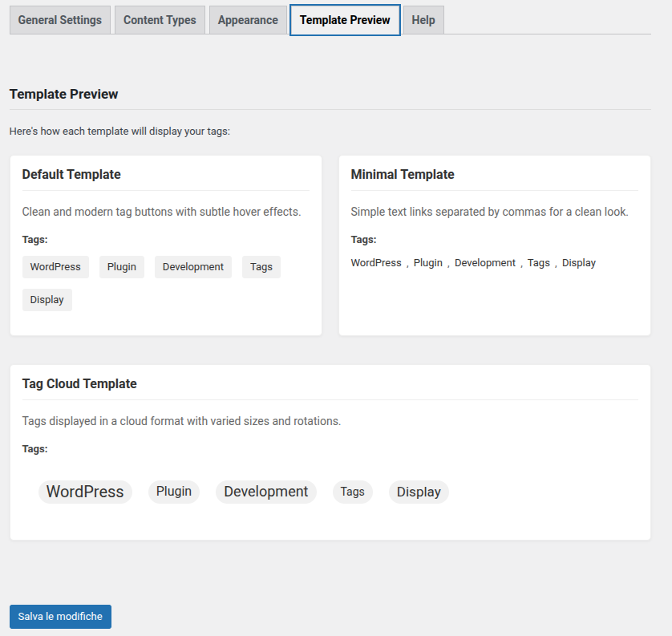Click the Template Preview section heading
The image size is (672, 636).
(x=64, y=94)
